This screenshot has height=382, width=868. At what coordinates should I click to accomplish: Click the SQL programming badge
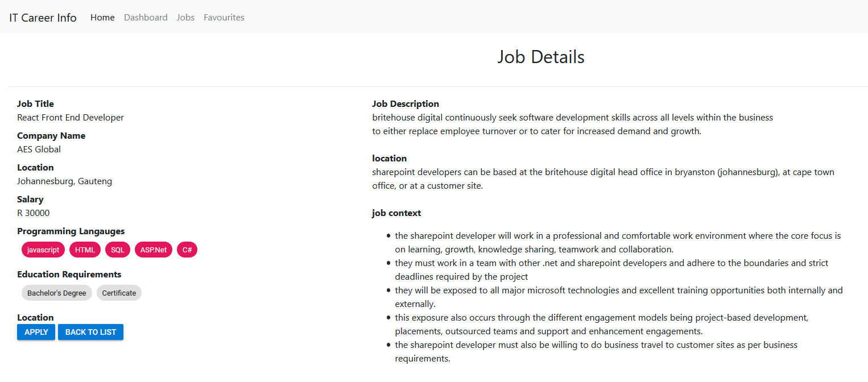point(117,249)
